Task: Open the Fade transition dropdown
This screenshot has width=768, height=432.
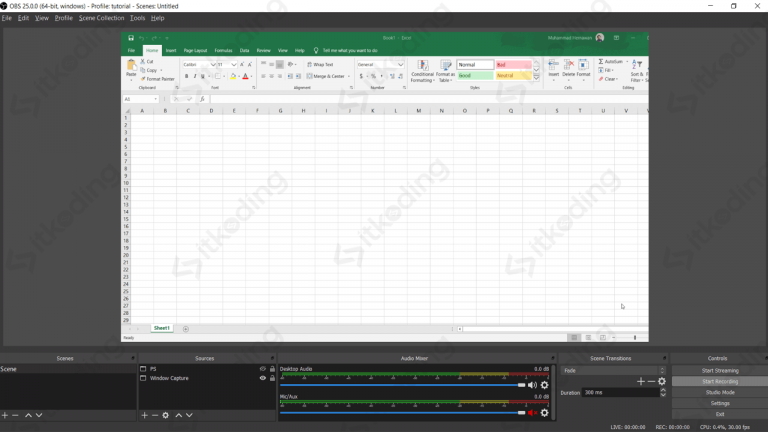Action: [x=613, y=370]
